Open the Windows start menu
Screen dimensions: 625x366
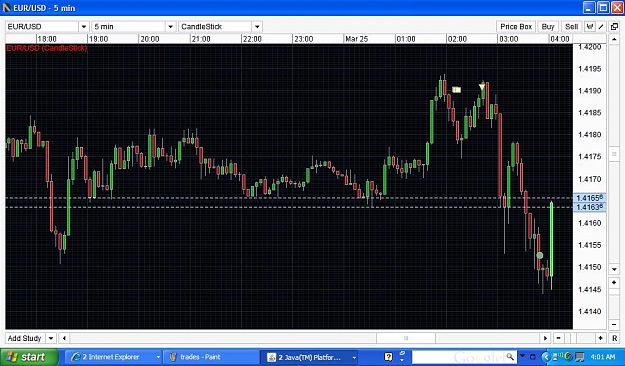pos(29,357)
